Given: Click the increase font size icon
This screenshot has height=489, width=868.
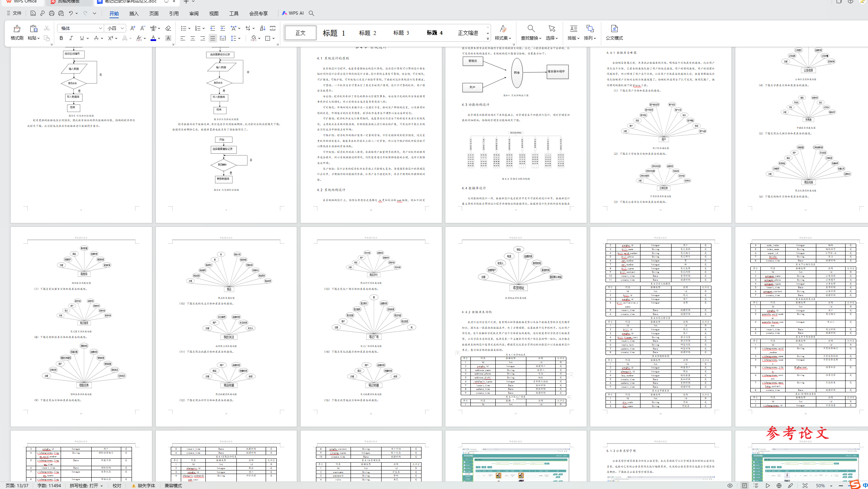Looking at the screenshot, I should click(x=133, y=28).
